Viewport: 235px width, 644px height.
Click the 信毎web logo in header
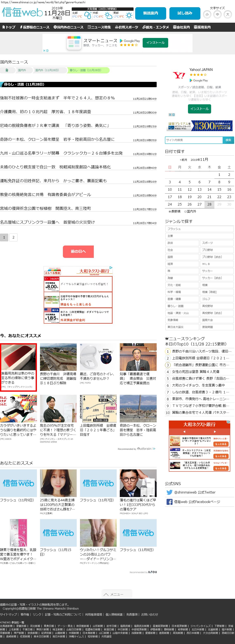coord(22,13)
